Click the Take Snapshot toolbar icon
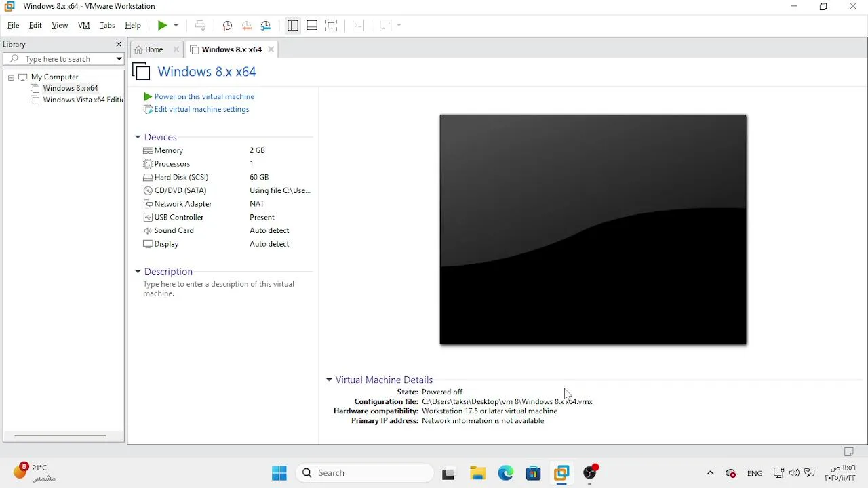 coord(227,26)
